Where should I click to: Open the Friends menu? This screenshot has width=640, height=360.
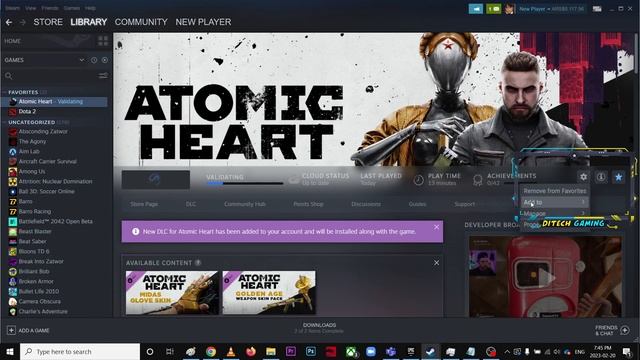click(50, 8)
